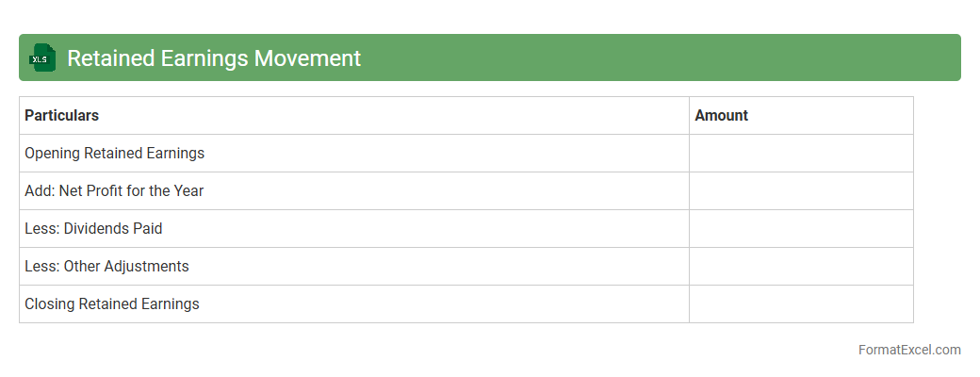Select the Add: Net Profit for the Year cell
This screenshot has width=980, height=377.
tap(114, 191)
